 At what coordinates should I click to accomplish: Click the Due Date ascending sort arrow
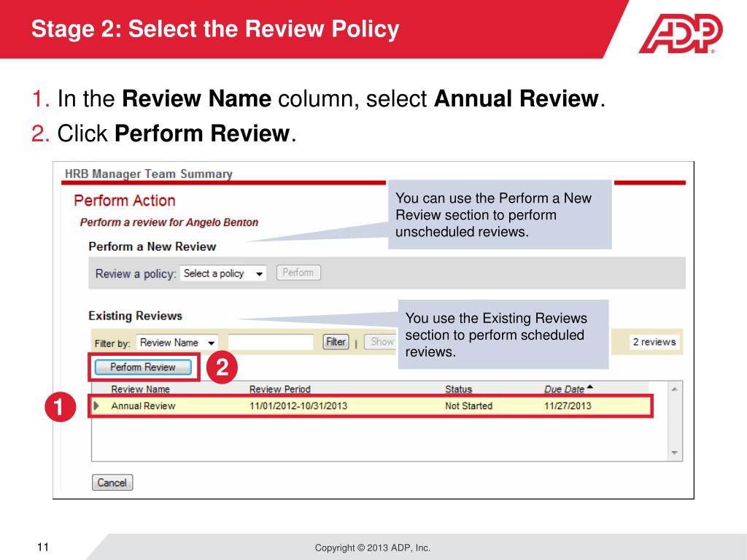[590, 387]
